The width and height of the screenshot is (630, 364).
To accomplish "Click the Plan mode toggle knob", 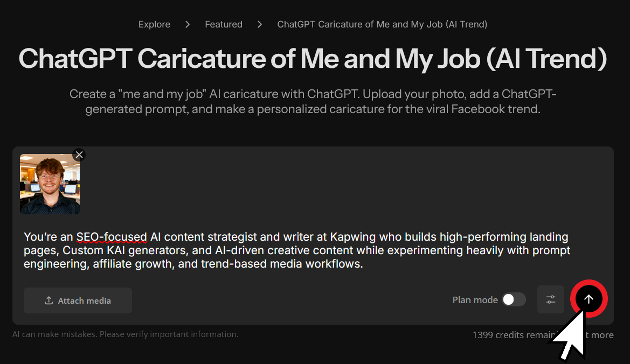I will point(508,299).
